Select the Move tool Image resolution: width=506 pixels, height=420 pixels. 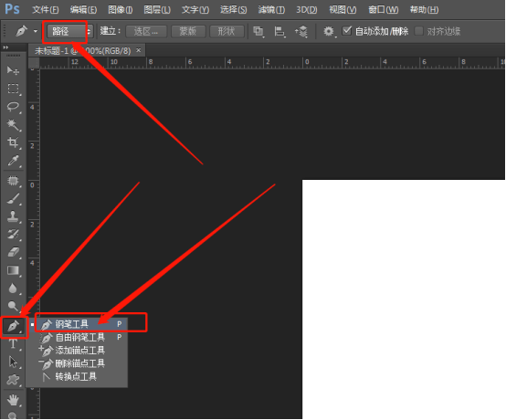tap(13, 70)
